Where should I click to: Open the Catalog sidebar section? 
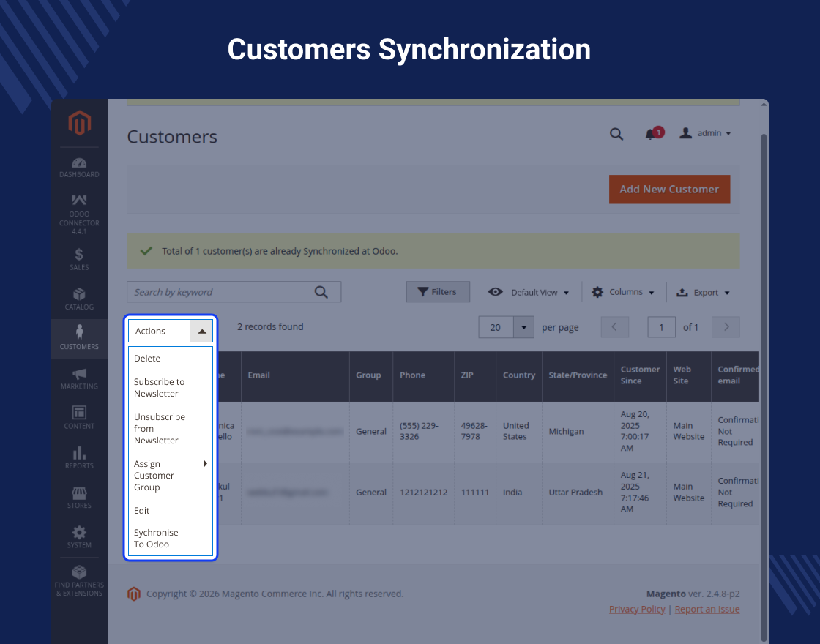[80, 299]
